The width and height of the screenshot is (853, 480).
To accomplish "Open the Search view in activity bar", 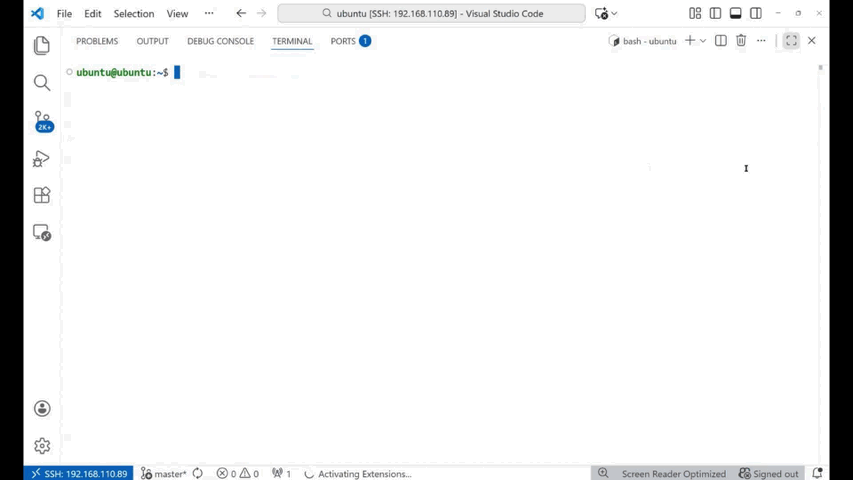I will coord(42,83).
